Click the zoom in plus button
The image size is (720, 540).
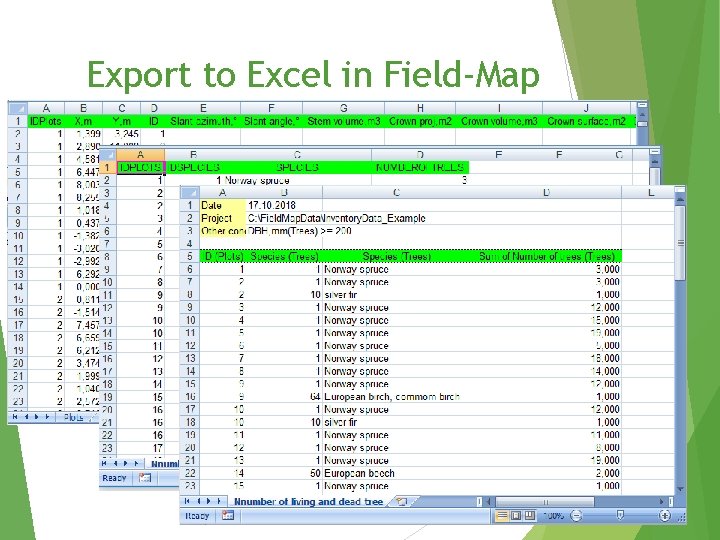pyautogui.click(x=664, y=516)
